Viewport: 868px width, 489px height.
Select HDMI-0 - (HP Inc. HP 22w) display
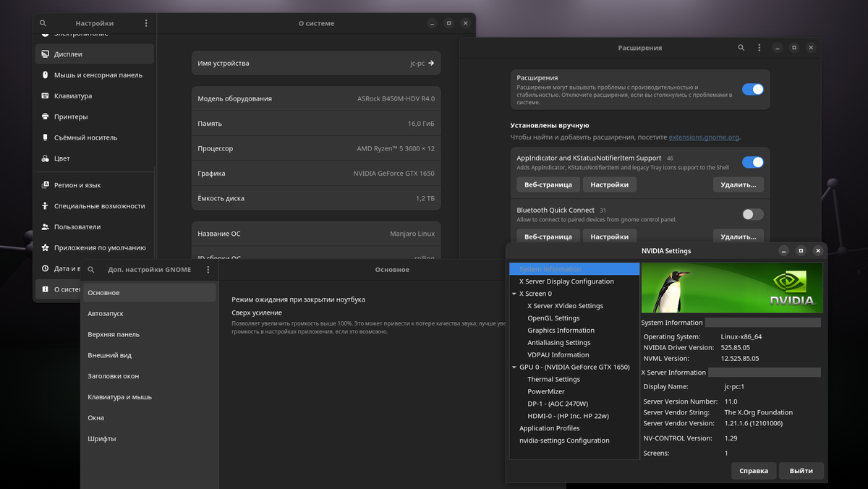[x=568, y=416]
